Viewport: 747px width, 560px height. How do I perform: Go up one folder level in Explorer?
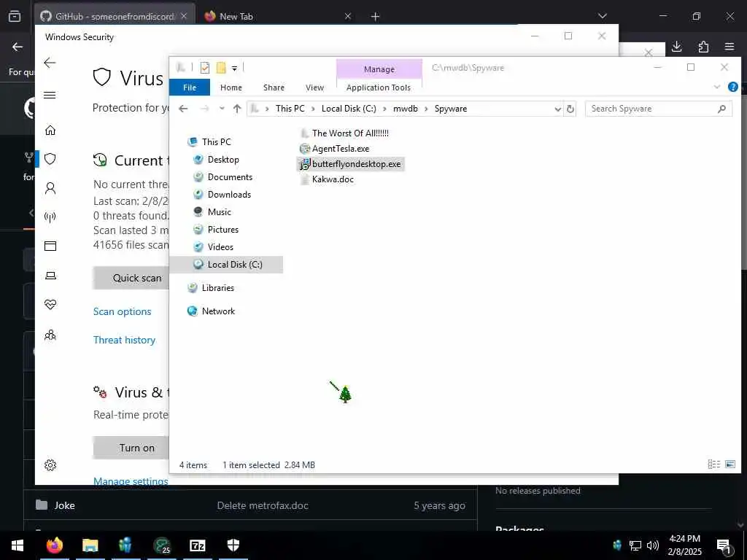pos(237,109)
